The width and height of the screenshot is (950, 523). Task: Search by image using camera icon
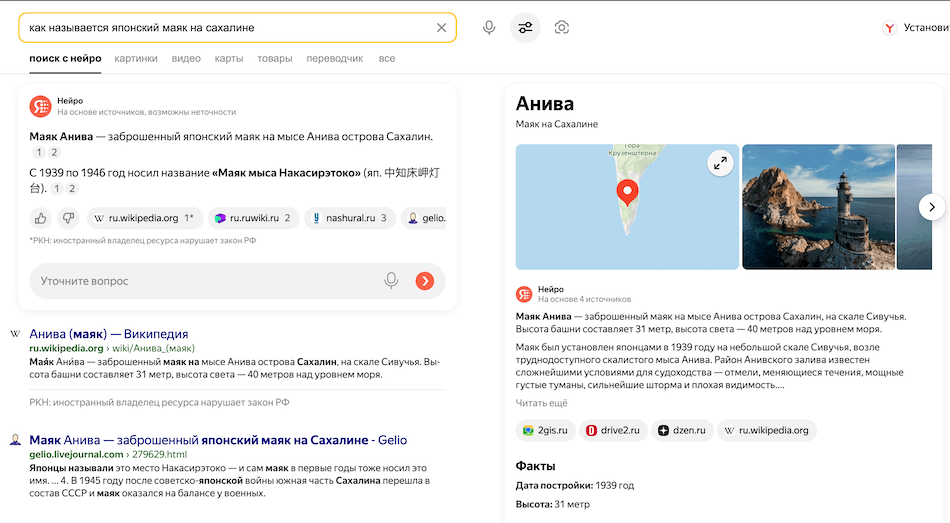(x=562, y=28)
